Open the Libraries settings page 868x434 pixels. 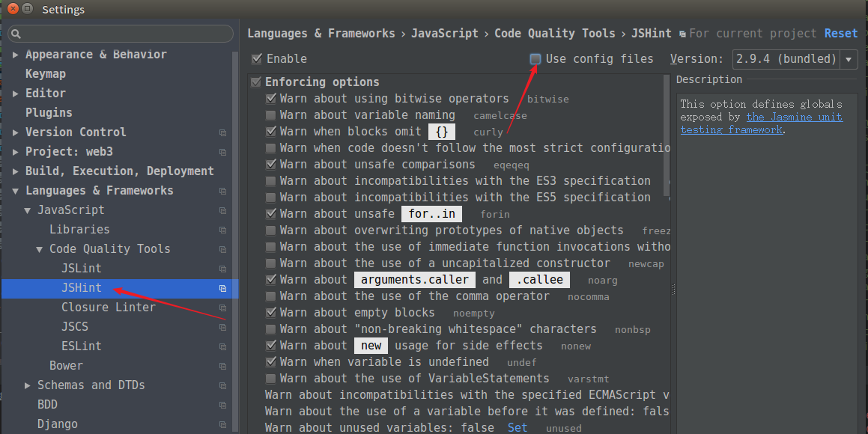[79, 230]
